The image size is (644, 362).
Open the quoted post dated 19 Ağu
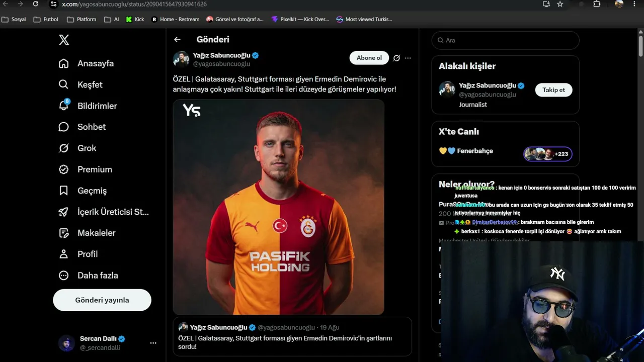pyautogui.click(x=292, y=336)
